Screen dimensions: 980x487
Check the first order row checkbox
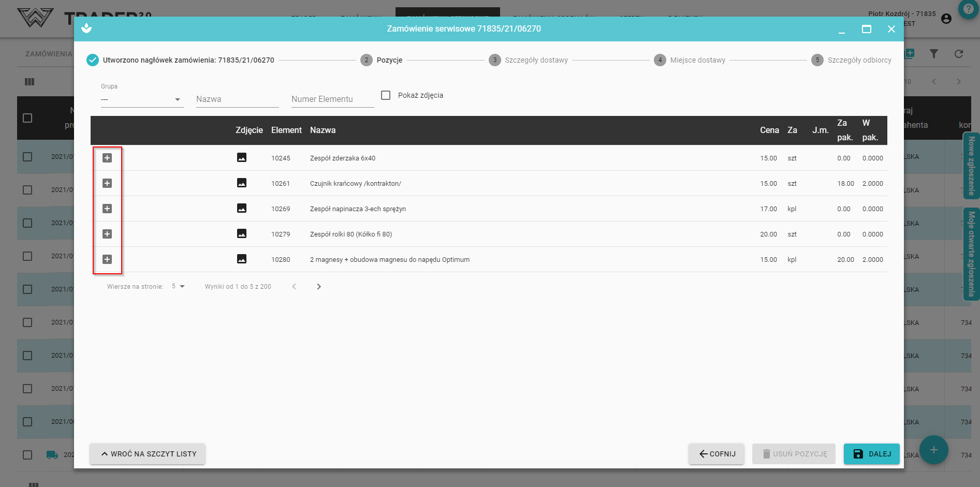pyautogui.click(x=27, y=157)
